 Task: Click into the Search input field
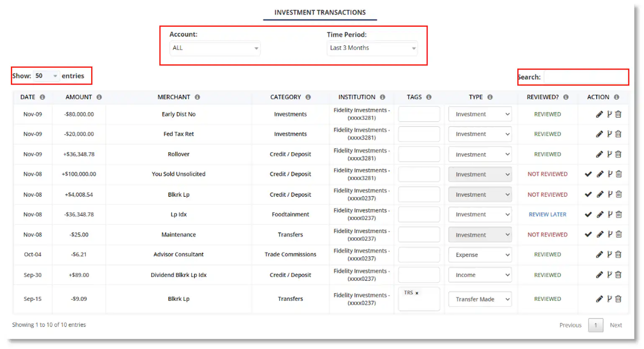coord(585,77)
